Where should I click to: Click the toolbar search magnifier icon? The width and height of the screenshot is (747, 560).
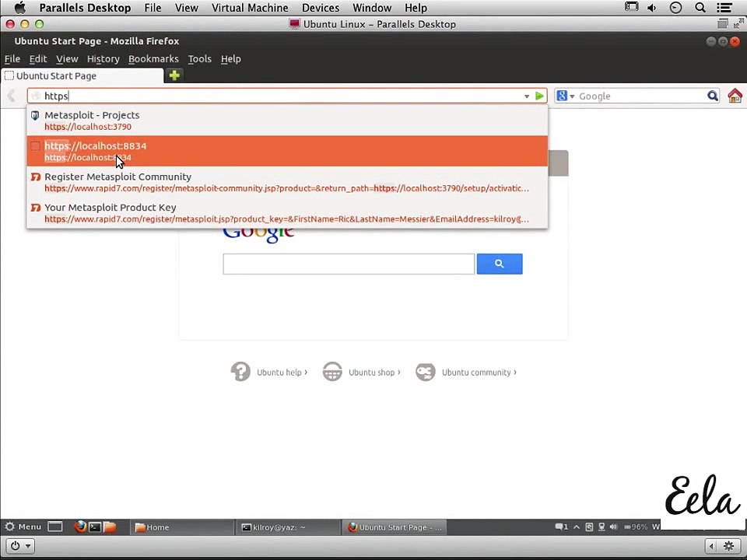pyautogui.click(x=712, y=96)
